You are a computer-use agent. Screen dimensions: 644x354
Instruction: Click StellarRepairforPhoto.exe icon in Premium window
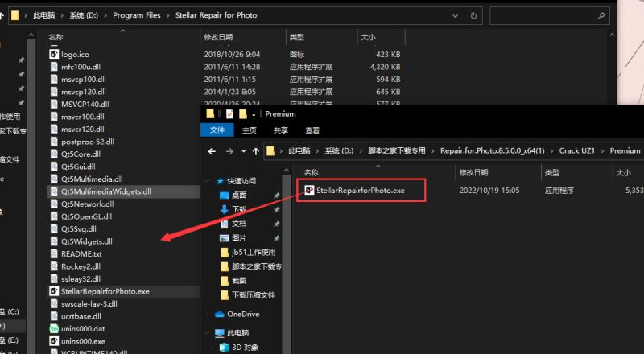click(309, 190)
